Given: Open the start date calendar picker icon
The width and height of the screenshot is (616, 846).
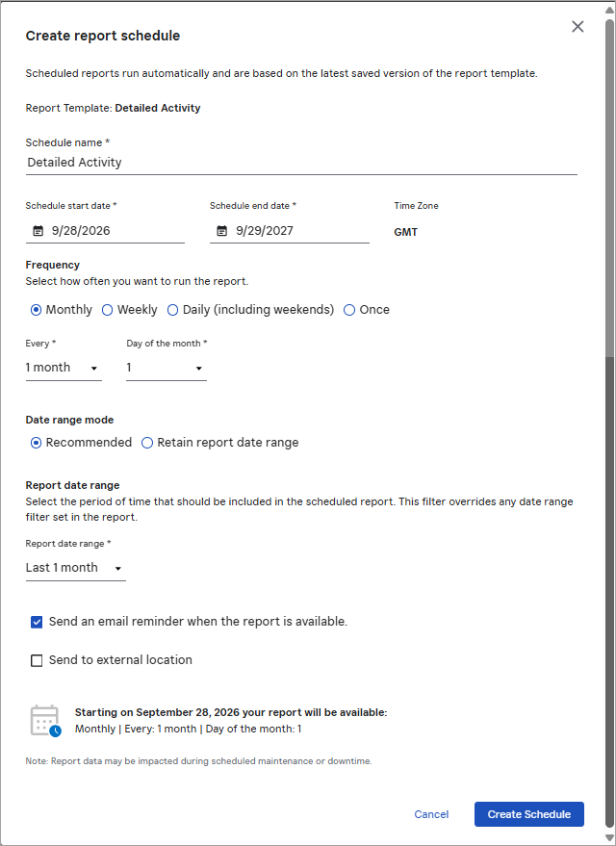Looking at the screenshot, I should 38,231.
